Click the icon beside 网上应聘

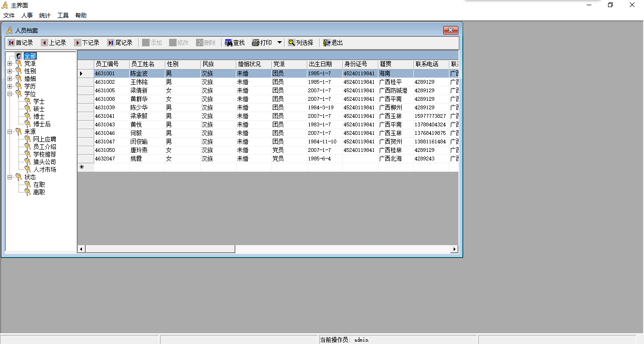pyautogui.click(x=27, y=139)
